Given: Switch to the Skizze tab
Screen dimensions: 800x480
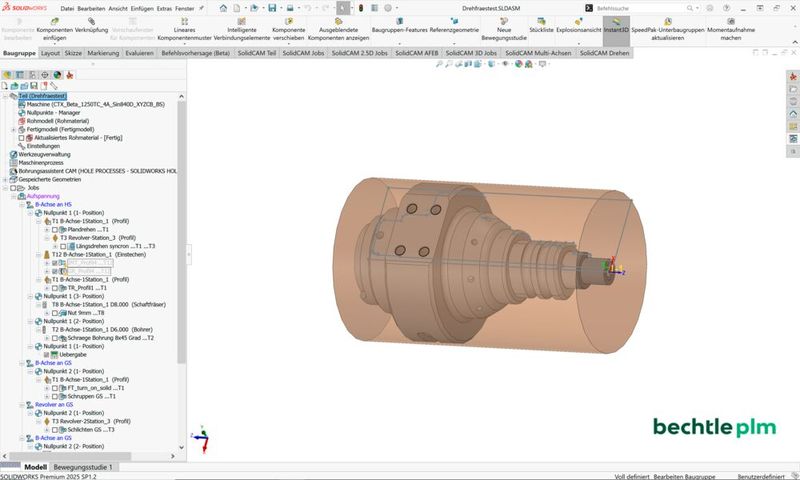Looking at the screenshot, I should point(73,53).
